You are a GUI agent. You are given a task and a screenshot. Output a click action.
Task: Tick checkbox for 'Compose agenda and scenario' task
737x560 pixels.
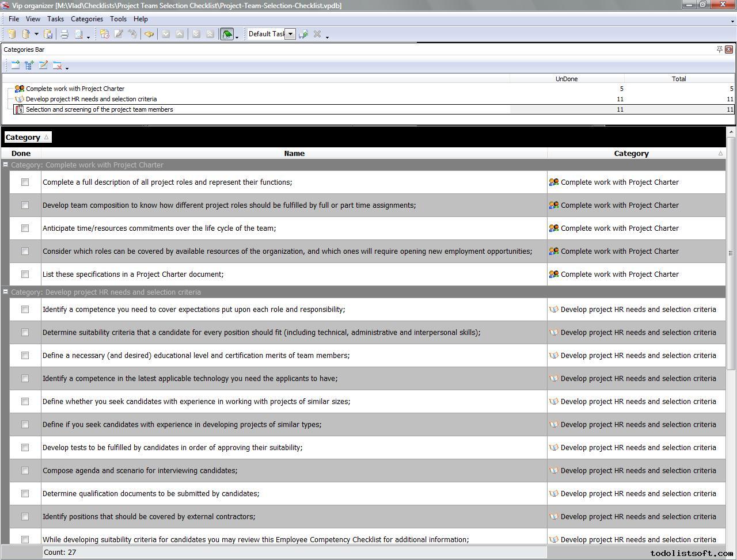point(25,471)
